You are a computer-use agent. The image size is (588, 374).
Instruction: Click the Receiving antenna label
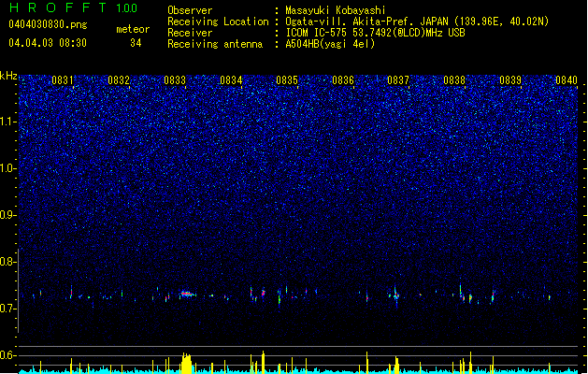coord(215,44)
